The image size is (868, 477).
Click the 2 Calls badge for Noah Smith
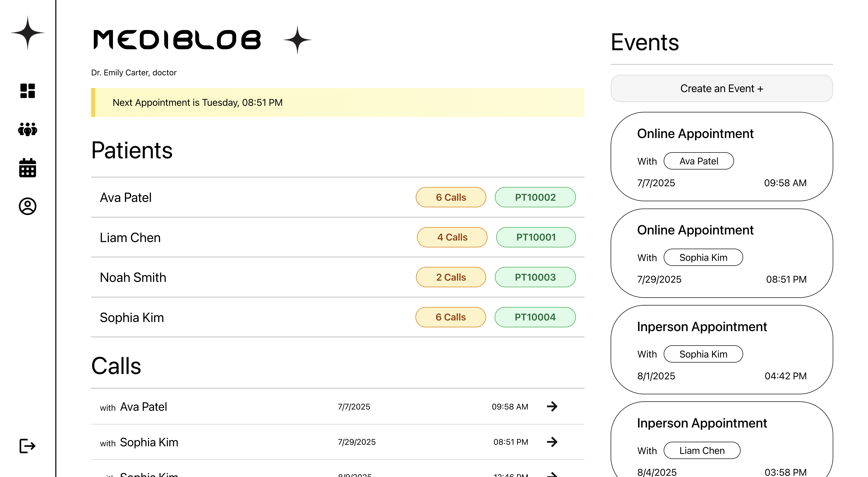click(x=451, y=277)
